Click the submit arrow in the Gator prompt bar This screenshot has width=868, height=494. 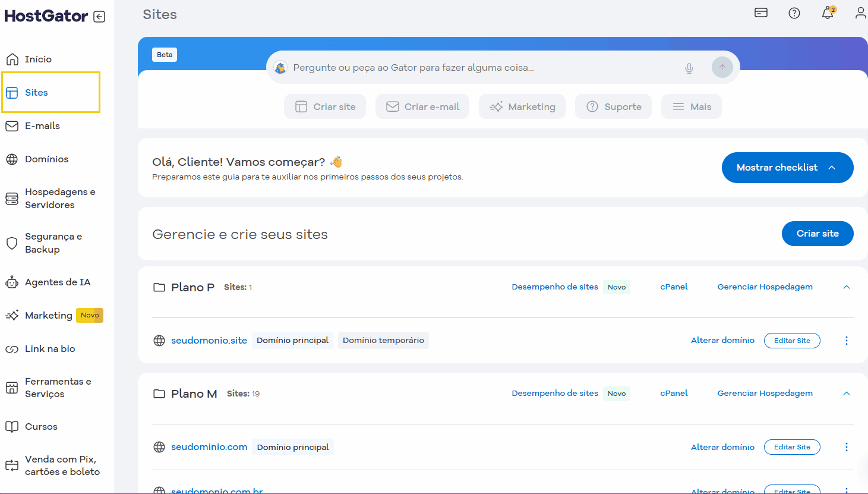point(722,67)
